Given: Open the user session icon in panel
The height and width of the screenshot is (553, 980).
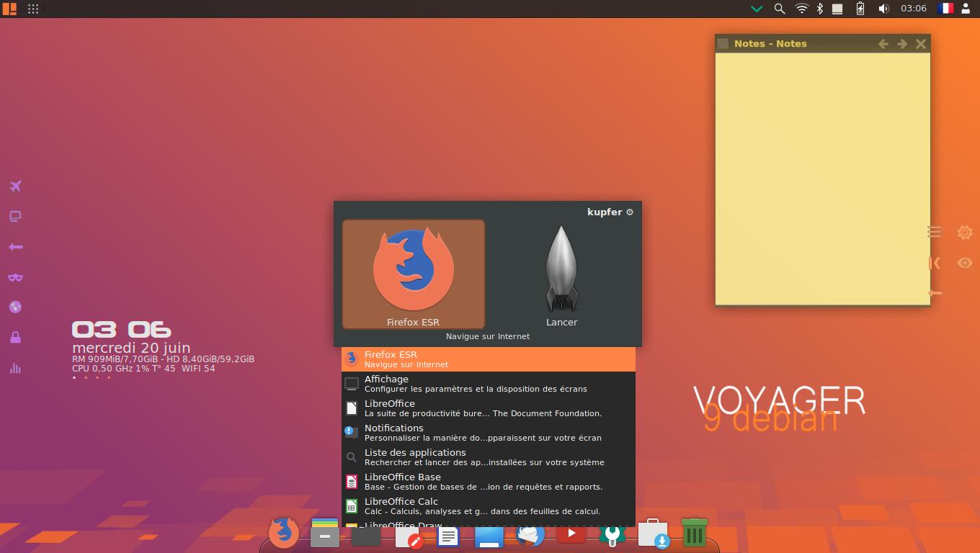Looking at the screenshot, I should coord(966,9).
